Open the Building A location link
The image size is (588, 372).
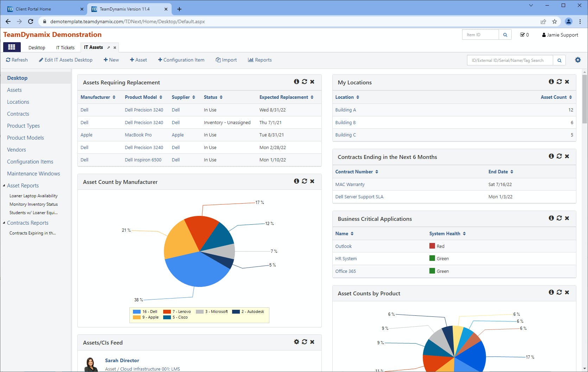tap(345, 110)
